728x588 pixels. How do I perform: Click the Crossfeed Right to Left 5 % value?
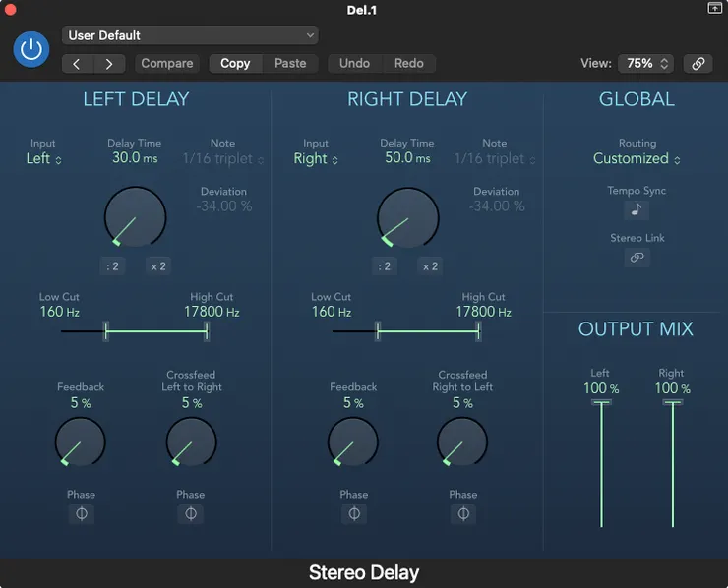[462, 403]
